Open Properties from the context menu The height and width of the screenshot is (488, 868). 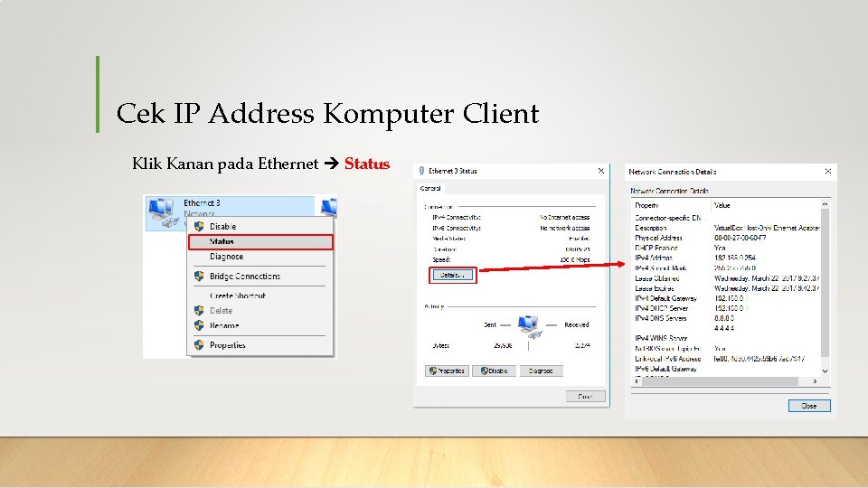pyautogui.click(x=227, y=344)
